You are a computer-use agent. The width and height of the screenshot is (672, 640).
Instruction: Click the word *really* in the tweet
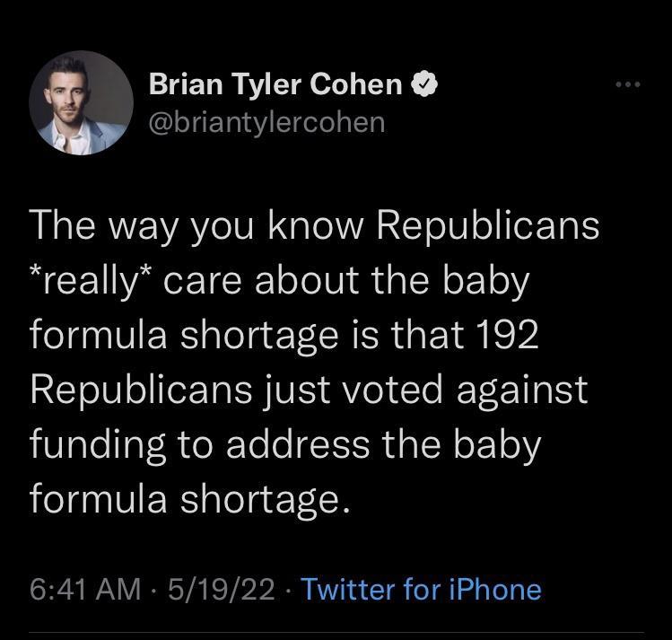(x=92, y=281)
